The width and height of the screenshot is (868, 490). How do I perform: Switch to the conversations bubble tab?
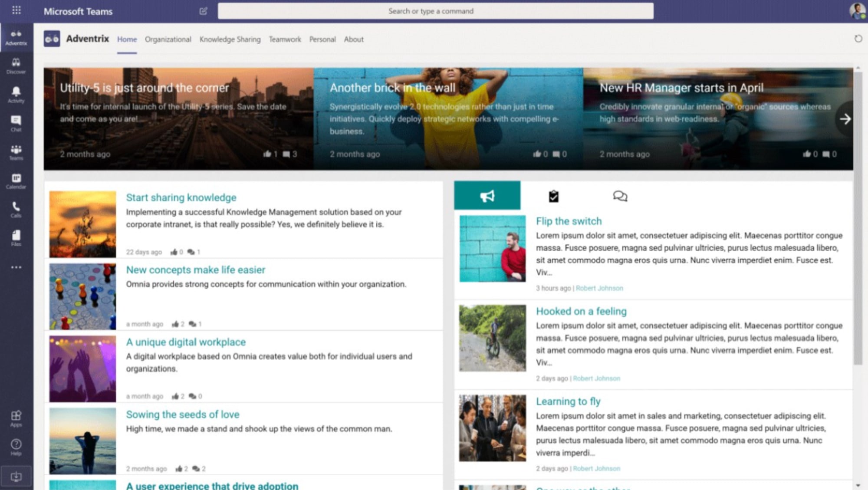coord(620,196)
